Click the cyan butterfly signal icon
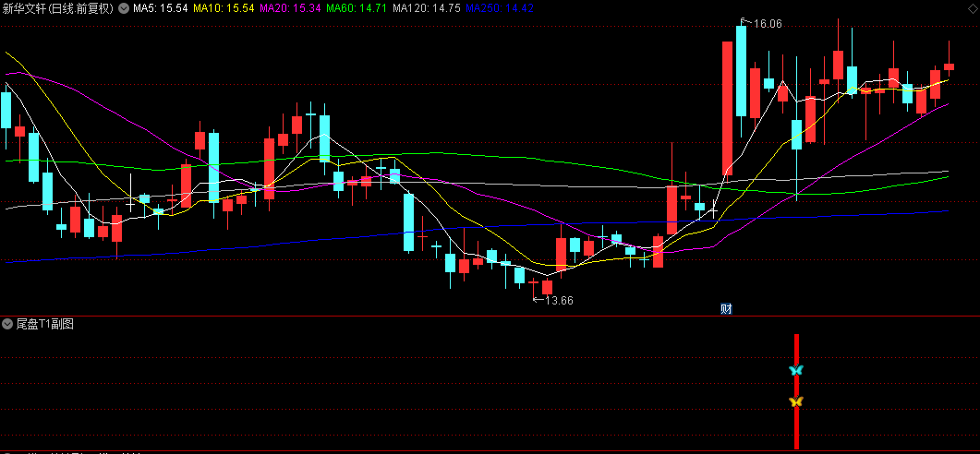This screenshot has height=454, width=980. [795, 370]
